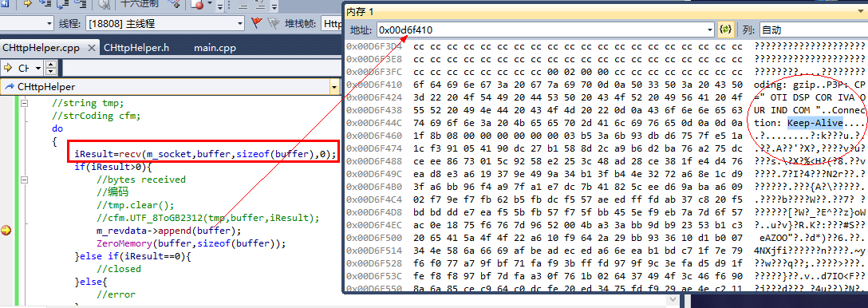Screen dimensions: 868x308
Task: Open the dropdown beside the Breakpoints icon
Action: [210, 3]
